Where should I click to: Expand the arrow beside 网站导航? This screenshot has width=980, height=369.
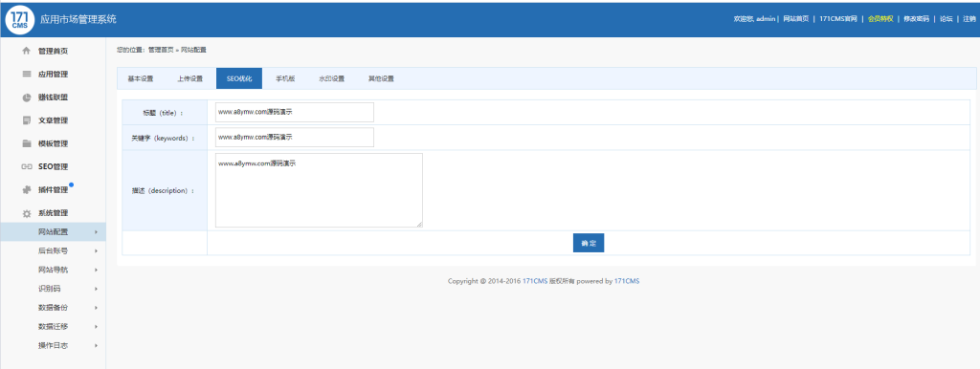point(96,270)
